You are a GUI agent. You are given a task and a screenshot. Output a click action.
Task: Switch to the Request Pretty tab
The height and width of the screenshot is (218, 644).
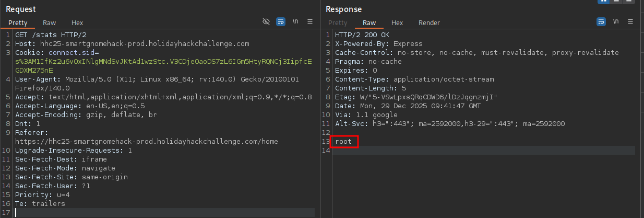pos(18,23)
